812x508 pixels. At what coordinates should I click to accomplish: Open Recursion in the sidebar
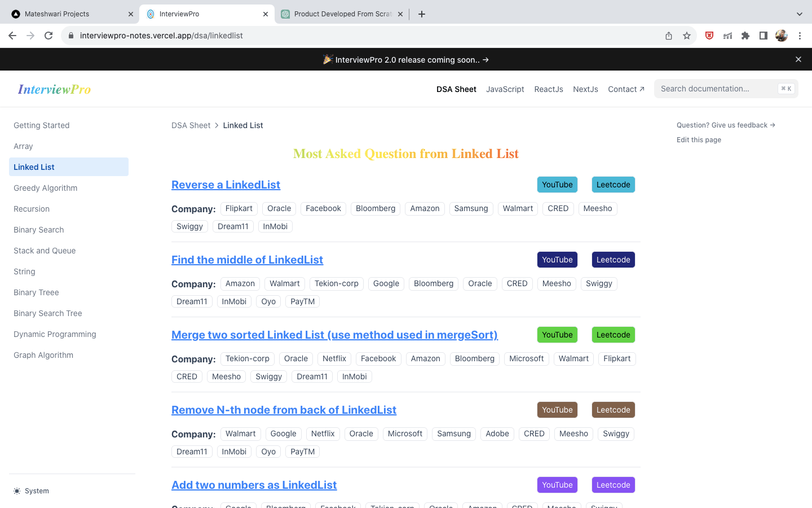click(x=69, y=209)
